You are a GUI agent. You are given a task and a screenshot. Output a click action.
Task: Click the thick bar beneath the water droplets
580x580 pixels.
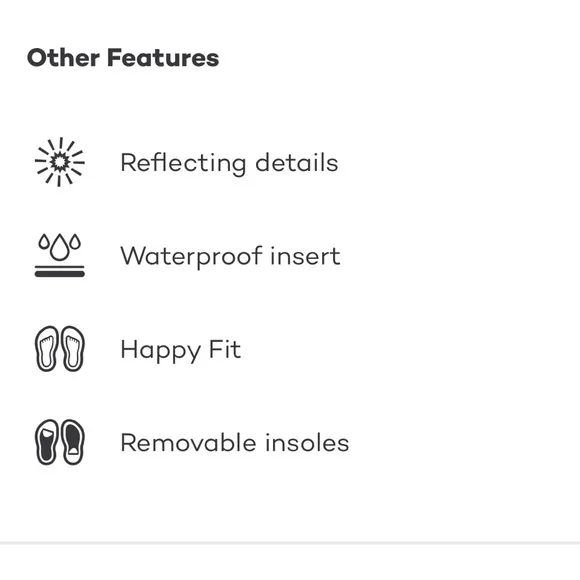click(60, 274)
